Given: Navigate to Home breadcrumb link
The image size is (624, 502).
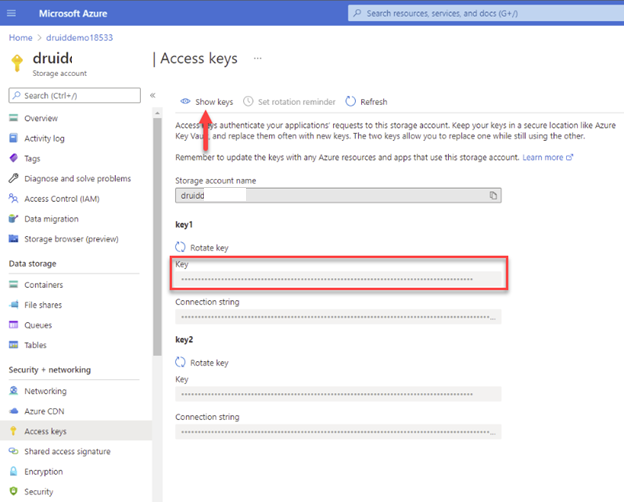Looking at the screenshot, I should (20, 37).
